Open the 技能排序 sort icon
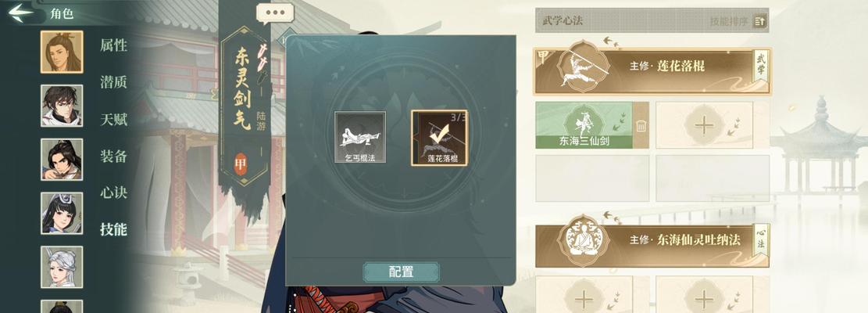Image resolution: width=868 pixels, height=313 pixels. click(x=761, y=22)
